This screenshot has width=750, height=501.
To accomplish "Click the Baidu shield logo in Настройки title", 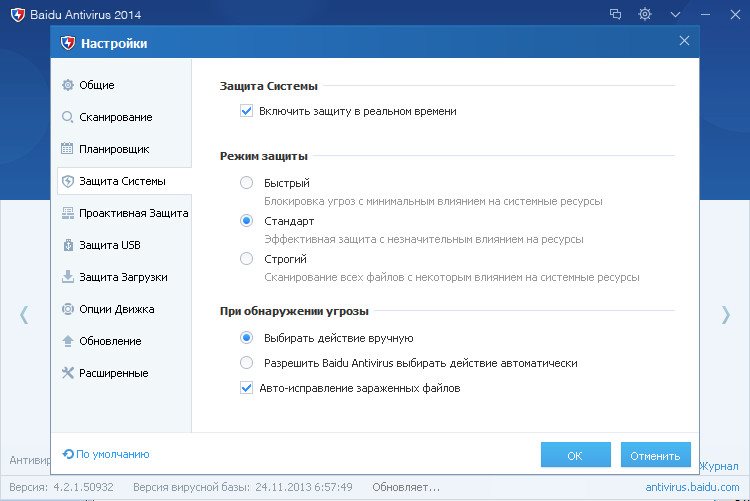I will point(67,43).
